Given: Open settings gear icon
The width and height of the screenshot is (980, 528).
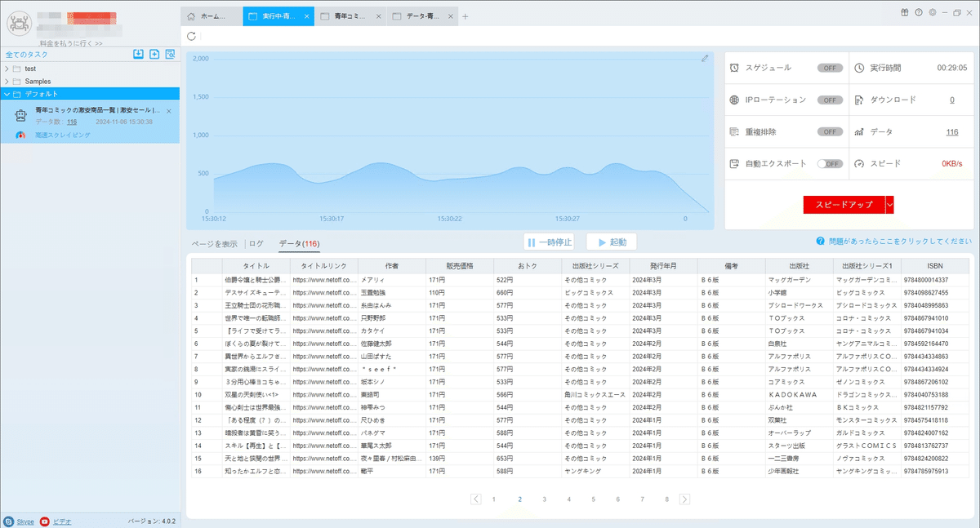Looking at the screenshot, I should [x=932, y=12].
